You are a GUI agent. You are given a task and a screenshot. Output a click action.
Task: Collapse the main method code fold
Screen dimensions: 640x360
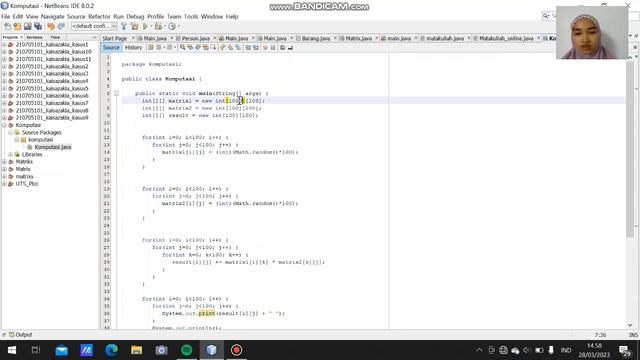[116, 93]
